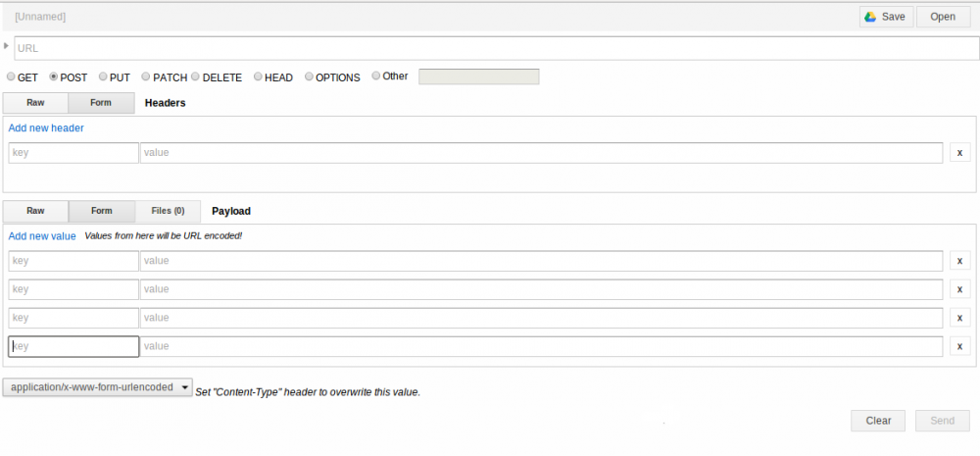Open the Files (0) payload tab

point(167,211)
